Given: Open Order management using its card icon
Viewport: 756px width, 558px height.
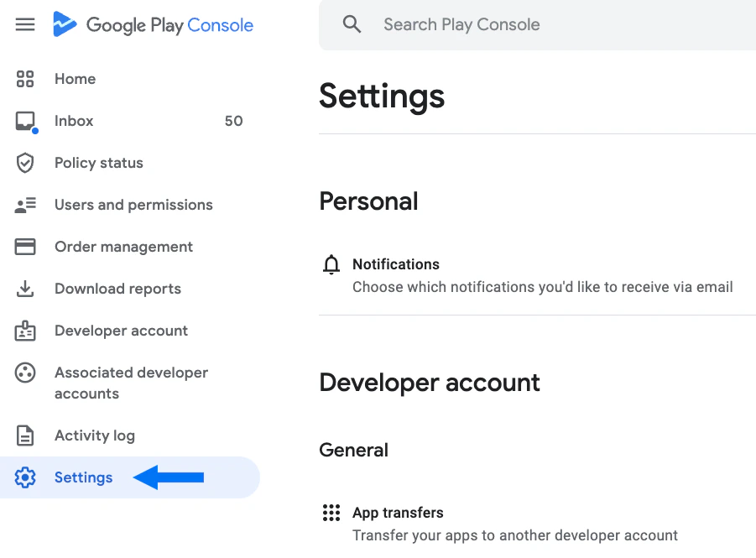Looking at the screenshot, I should click(25, 247).
